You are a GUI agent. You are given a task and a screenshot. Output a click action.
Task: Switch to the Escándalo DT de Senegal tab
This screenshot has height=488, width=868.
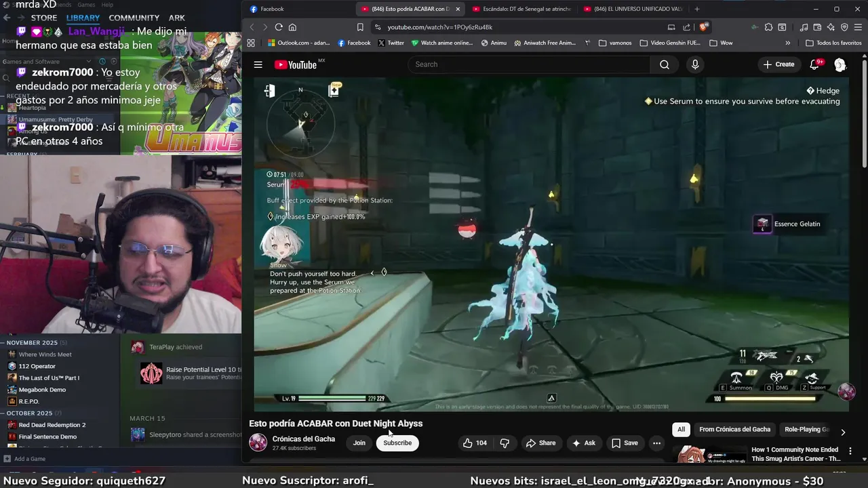pos(521,9)
